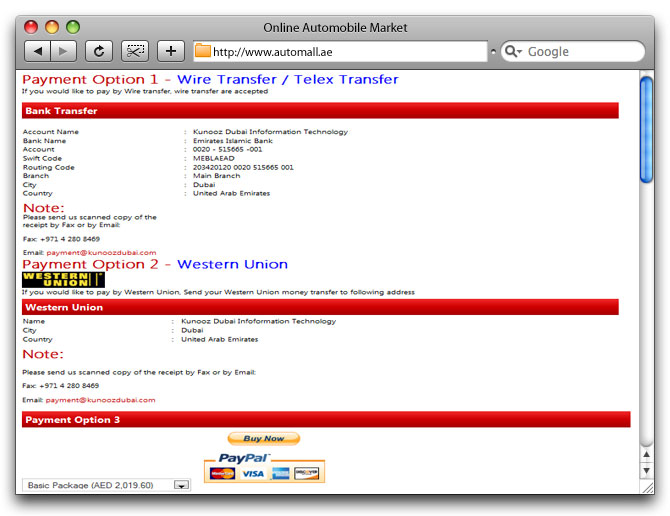The height and width of the screenshot is (516, 670).
Task: Click the browser forward arrow button
Action: [x=63, y=51]
